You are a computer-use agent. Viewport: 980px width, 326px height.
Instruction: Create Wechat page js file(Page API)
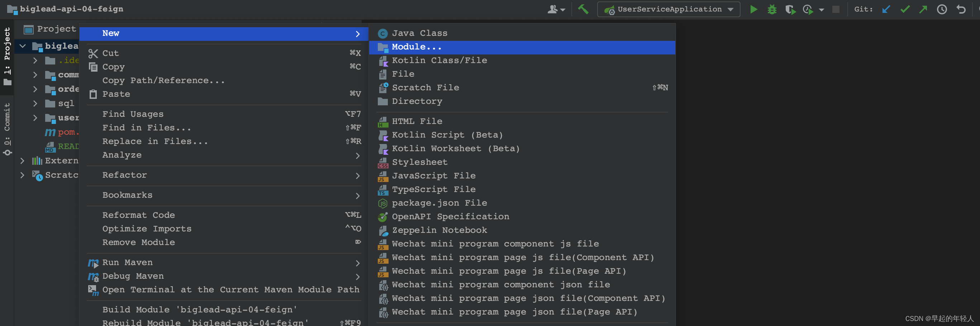522,272
